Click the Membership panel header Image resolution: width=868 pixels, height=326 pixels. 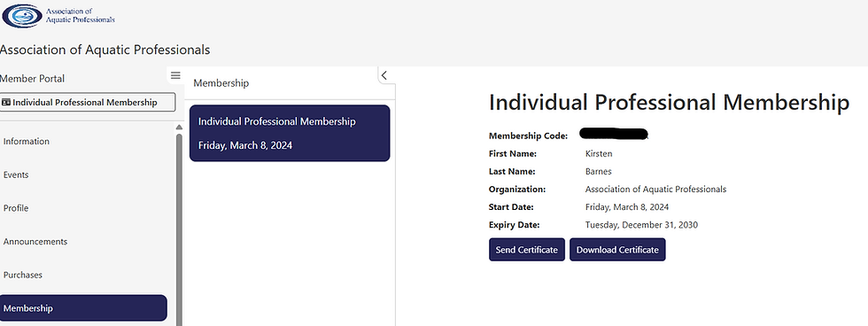click(x=221, y=83)
